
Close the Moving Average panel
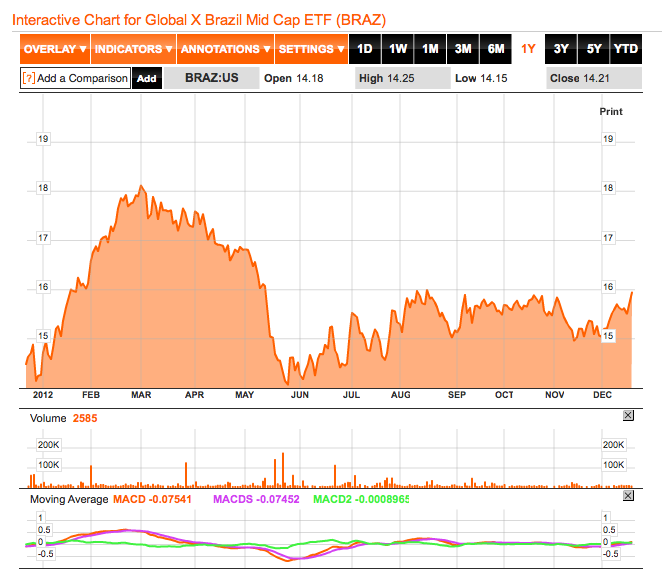tap(628, 496)
